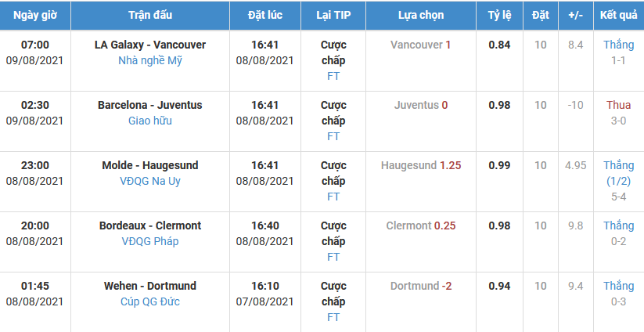
Task: Open the LA Galaxy - Vancouver match
Action: pyautogui.click(x=149, y=45)
